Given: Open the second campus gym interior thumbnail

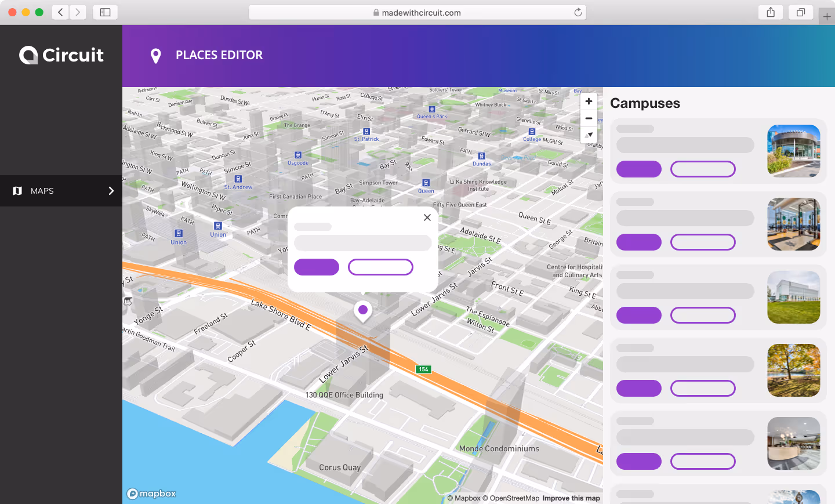Looking at the screenshot, I should coord(794,224).
